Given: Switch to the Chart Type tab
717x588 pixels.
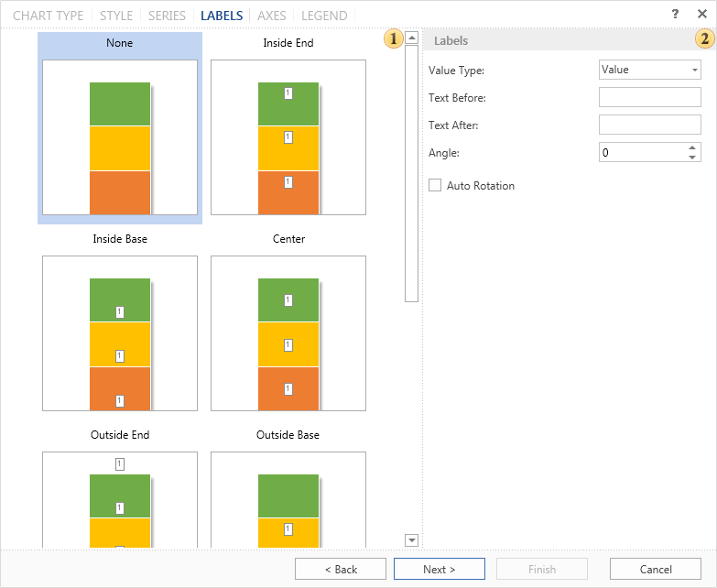Looking at the screenshot, I should [48, 16].
